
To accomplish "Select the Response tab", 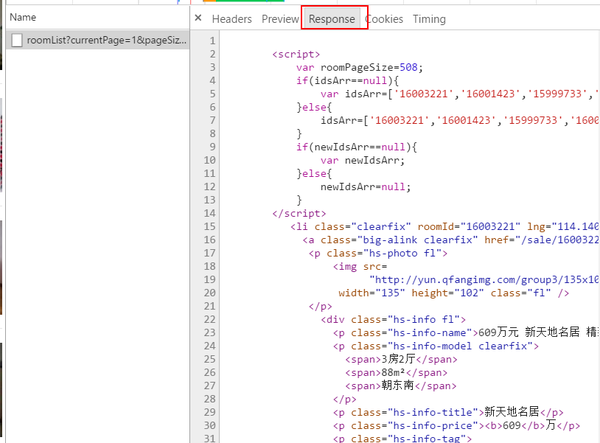I will 332,19.
